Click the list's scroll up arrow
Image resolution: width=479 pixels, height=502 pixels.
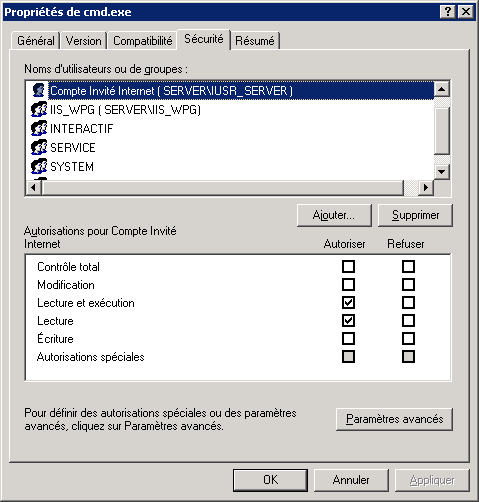442,89
